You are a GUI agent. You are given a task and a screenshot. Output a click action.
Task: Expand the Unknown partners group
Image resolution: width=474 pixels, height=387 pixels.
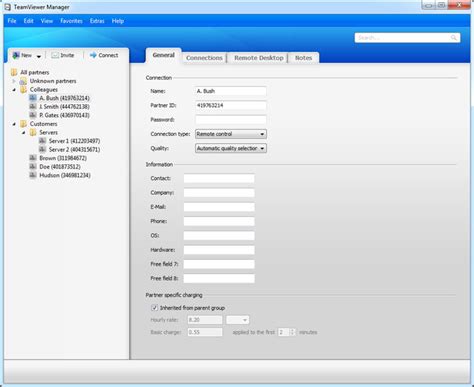(x=14, y=81)
